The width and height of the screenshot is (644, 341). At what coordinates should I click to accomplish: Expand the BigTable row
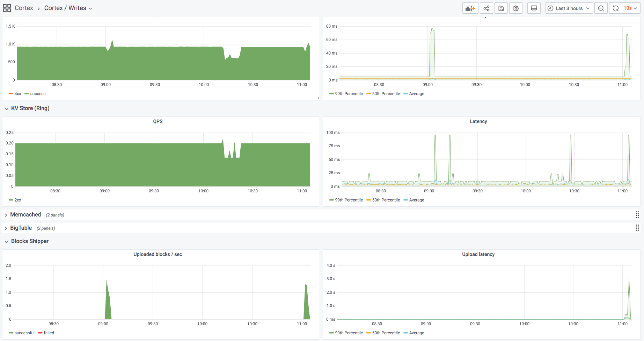tap(21, 228)
